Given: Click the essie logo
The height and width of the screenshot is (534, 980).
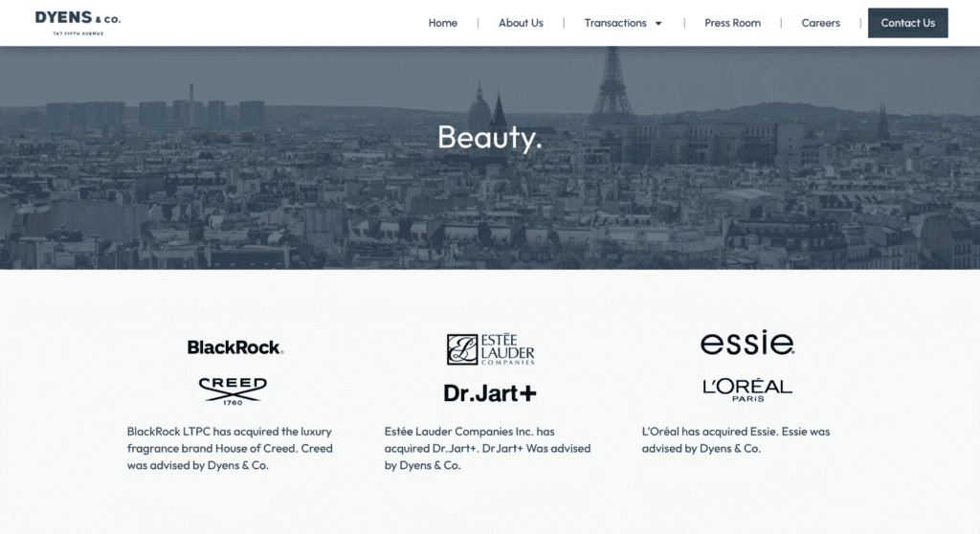Looking at the screenshot, I should pos(747,344).
